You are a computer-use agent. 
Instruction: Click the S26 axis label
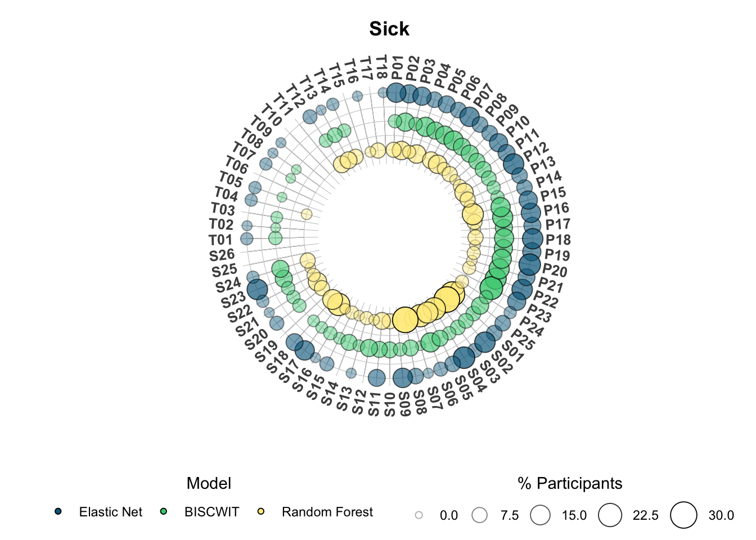222,255
